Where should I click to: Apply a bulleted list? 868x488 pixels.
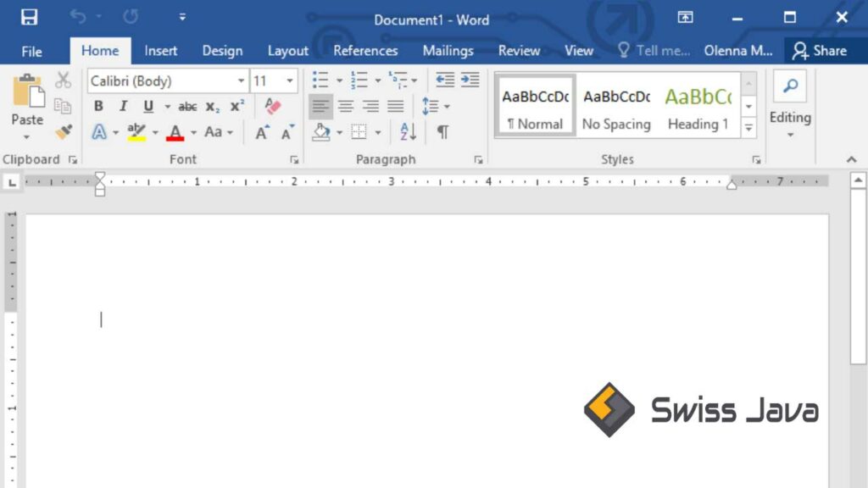click(320, 80)
